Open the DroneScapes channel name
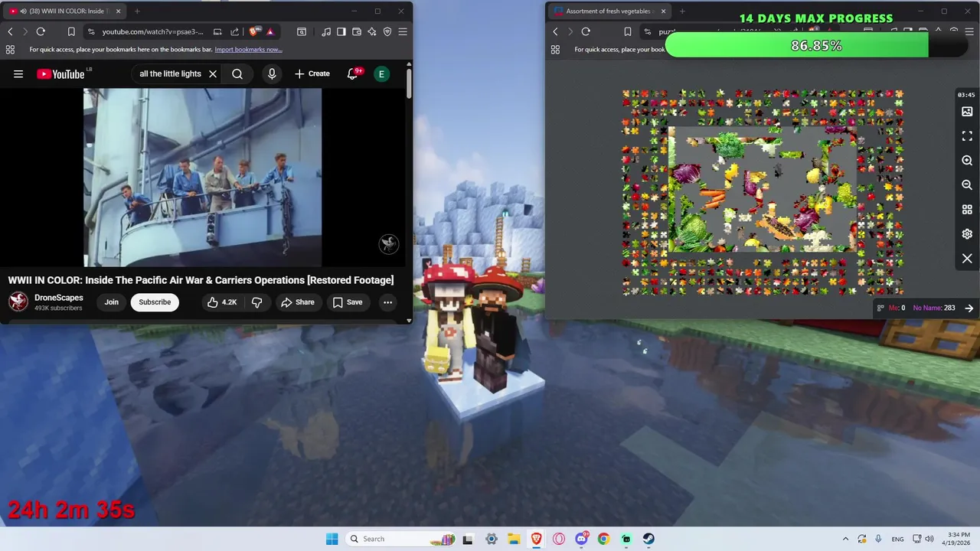The image size is (980, 551). (x=59, y=298)
